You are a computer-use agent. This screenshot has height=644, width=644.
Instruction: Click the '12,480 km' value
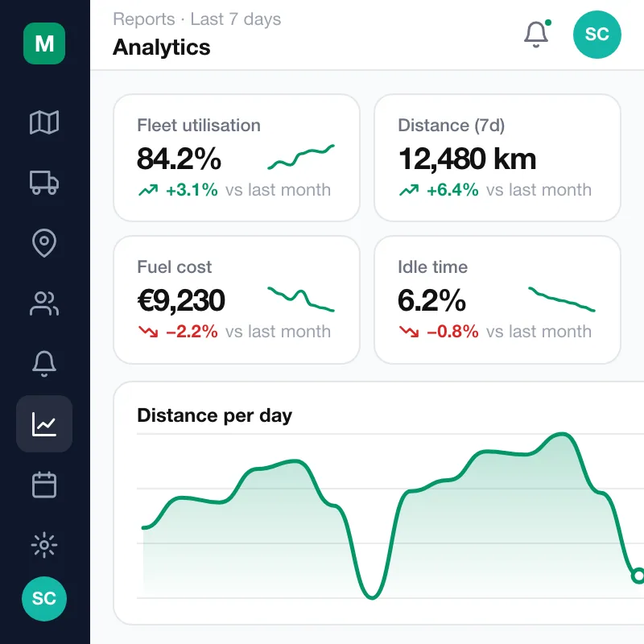point(468,159)
